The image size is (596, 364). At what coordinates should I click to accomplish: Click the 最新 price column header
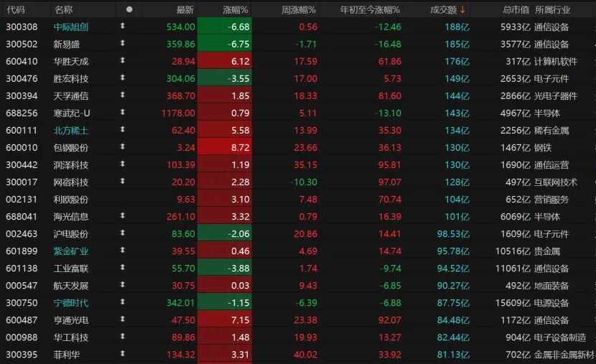pyautogui.click(x=185, y=9)
